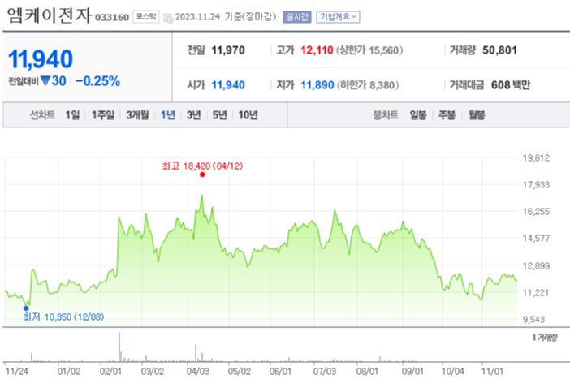Select the 1년 line chart tab
The height and width of the screenshot is (392, 570).
click(x=168, y=115)
